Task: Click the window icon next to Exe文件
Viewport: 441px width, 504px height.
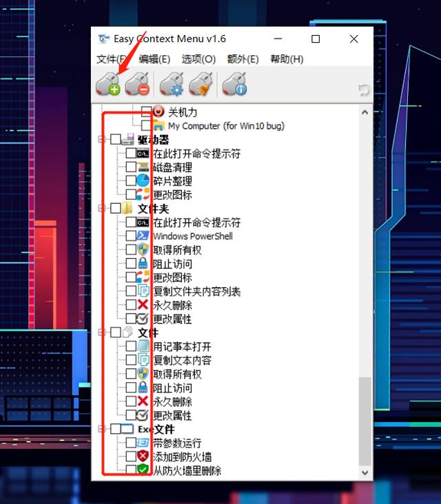Action: pos(127,428)
